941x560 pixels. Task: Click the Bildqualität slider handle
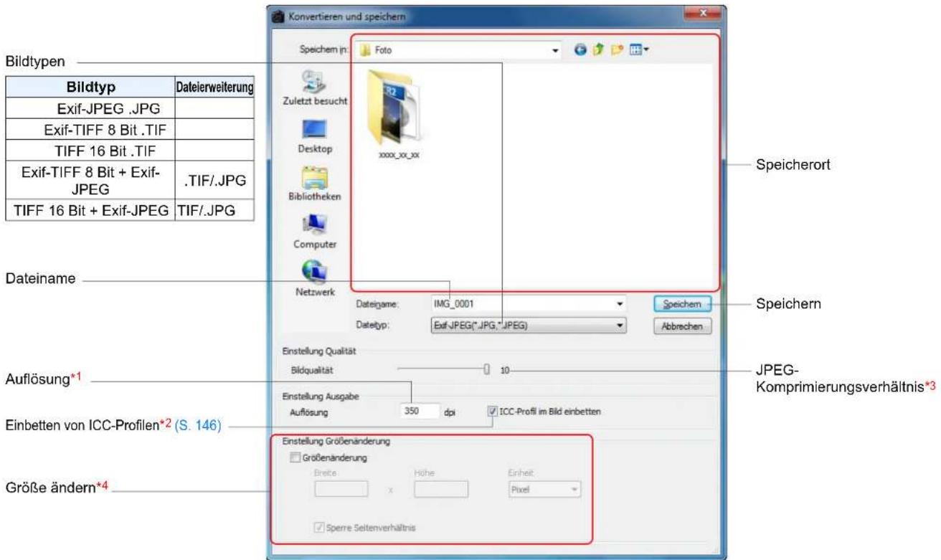click(486, 370)
